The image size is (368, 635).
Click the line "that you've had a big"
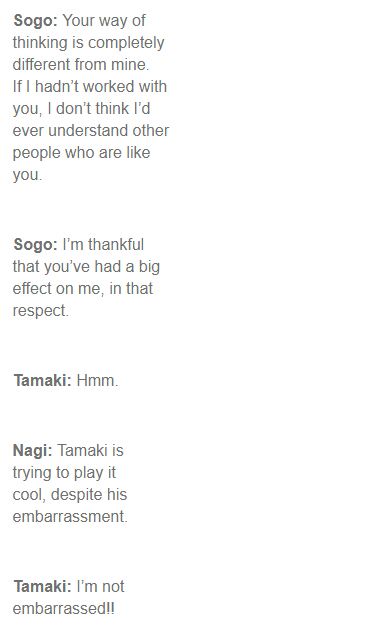pyautogui.click(x=86, y=266)
